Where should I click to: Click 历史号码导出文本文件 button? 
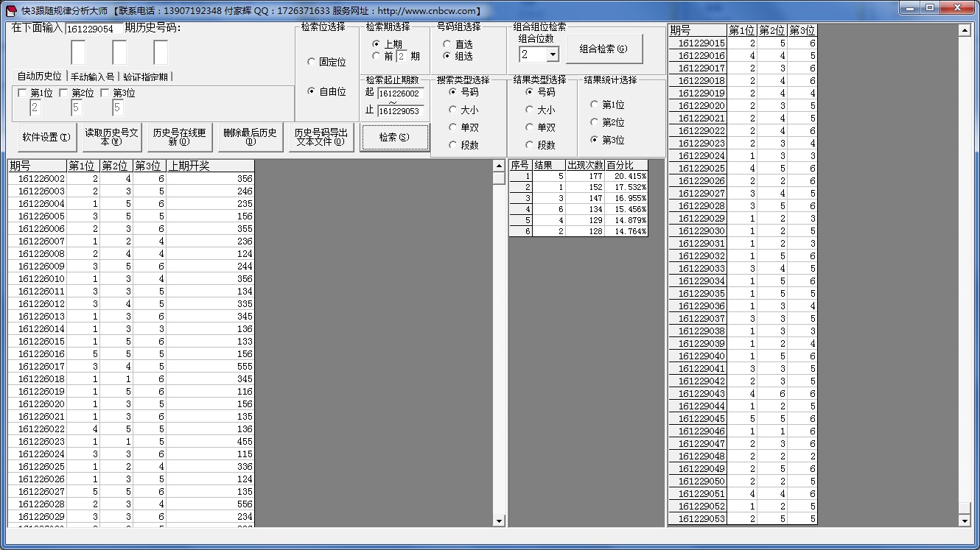(x=321, y=137)
